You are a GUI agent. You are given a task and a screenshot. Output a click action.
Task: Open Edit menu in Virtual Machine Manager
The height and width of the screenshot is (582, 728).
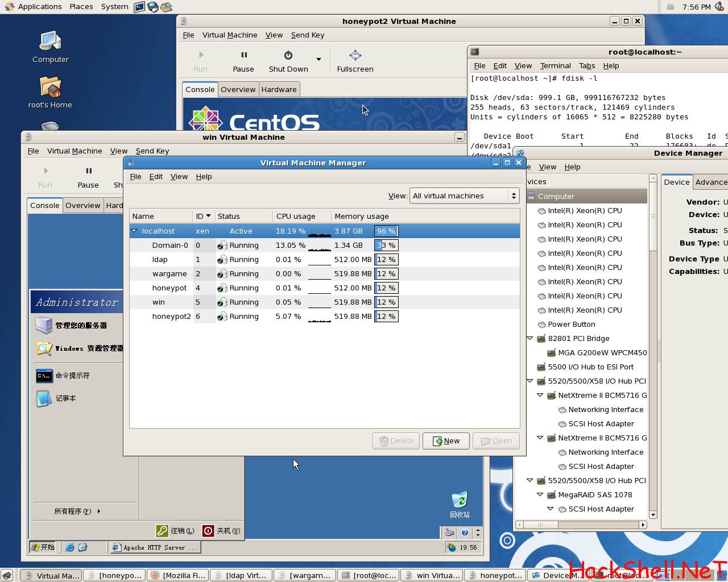click(156, 177)
